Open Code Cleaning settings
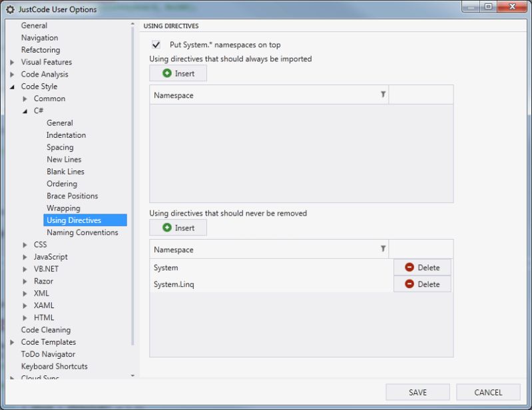This screenshot has width=532, height=410. 46,330
